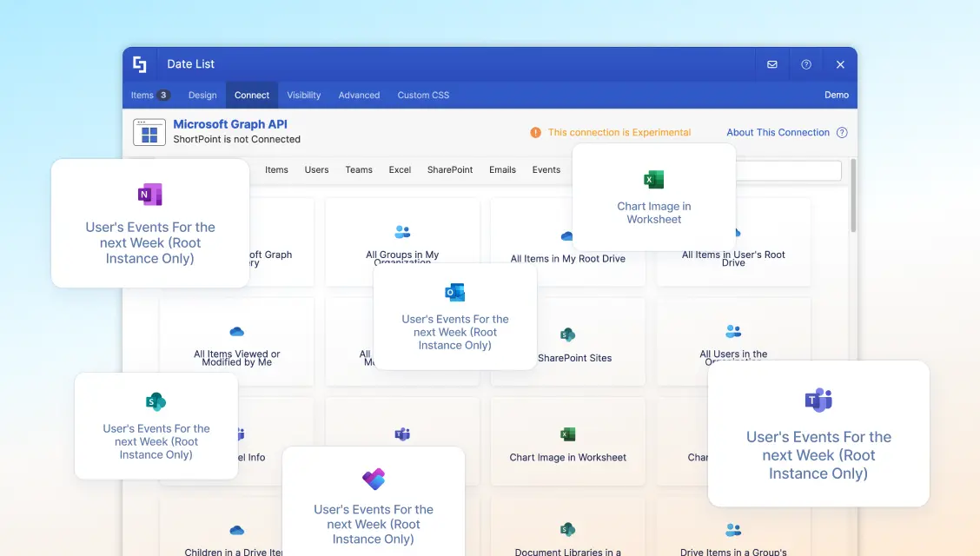Open the Custom CSS tab
The height and width of the screenshot is (556, 980).
423,95
